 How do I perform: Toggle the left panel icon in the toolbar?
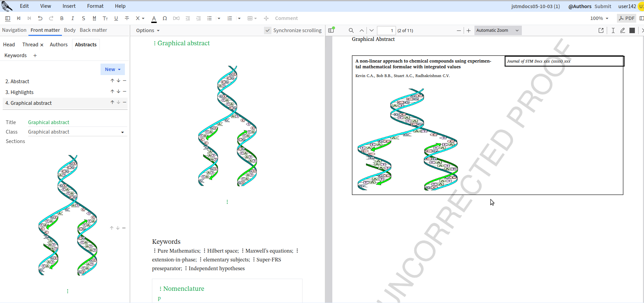[8, 18]
